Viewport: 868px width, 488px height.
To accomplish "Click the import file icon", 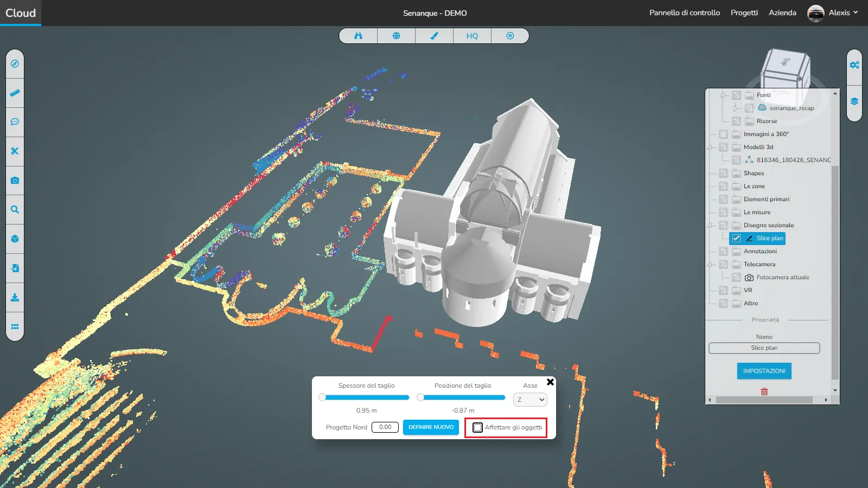I will [x=15, y=268].
